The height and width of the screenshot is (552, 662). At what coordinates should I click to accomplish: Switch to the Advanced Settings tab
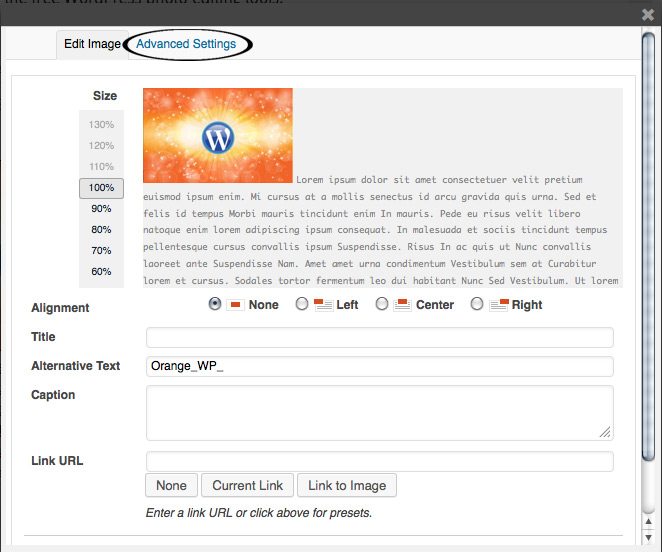[186, 44]
